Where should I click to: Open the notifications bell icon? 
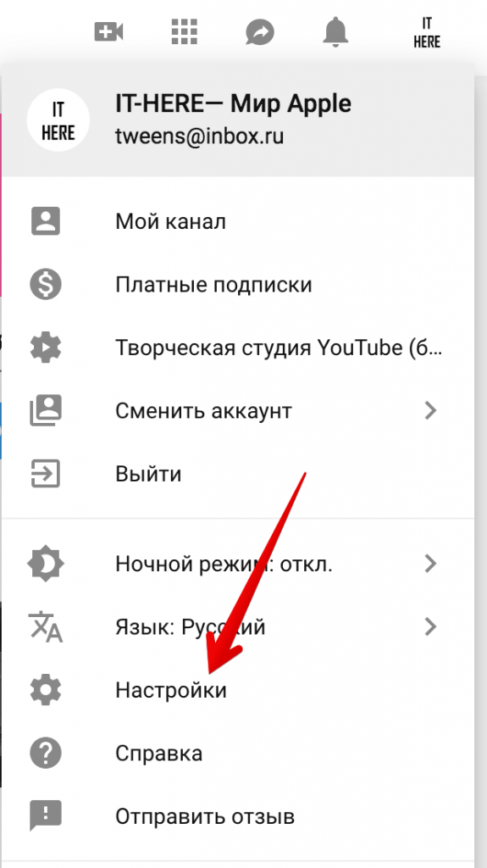point(336,31)
